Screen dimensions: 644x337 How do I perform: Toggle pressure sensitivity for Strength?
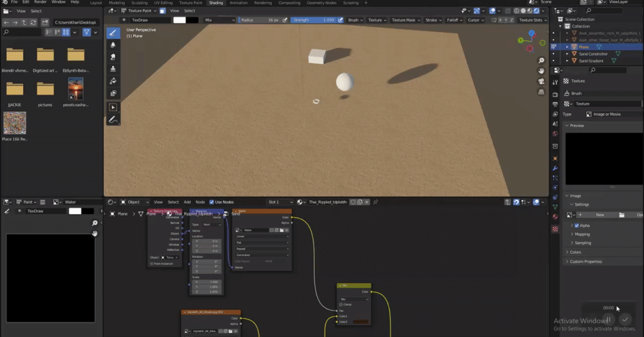click(341, 20)
